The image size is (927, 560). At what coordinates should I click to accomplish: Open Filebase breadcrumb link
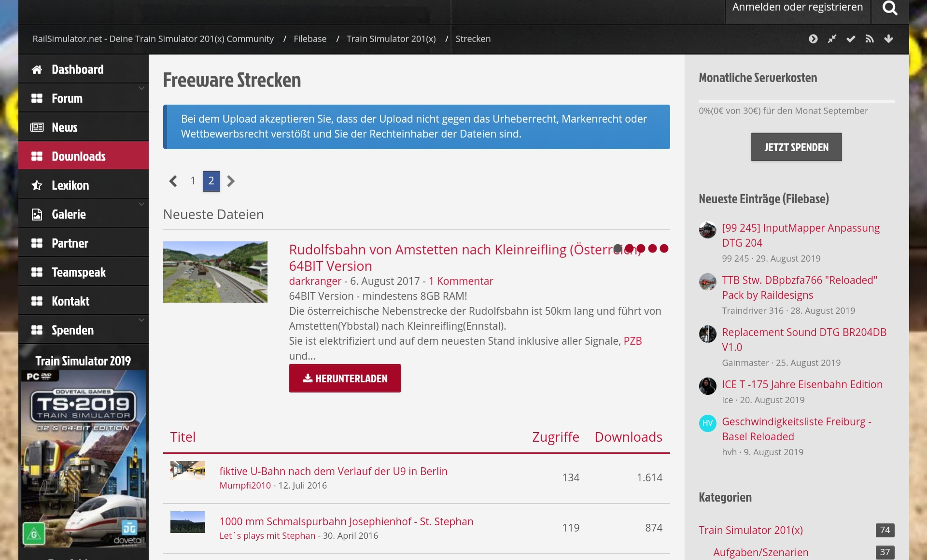click(310, 39)
